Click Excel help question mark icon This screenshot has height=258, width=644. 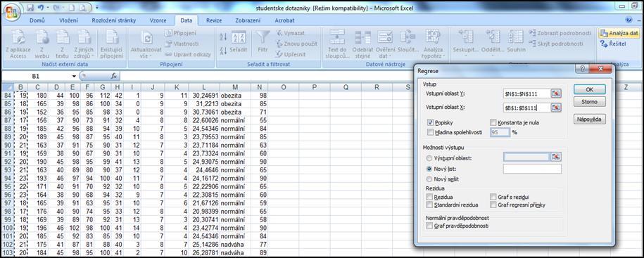coord(629,20)
